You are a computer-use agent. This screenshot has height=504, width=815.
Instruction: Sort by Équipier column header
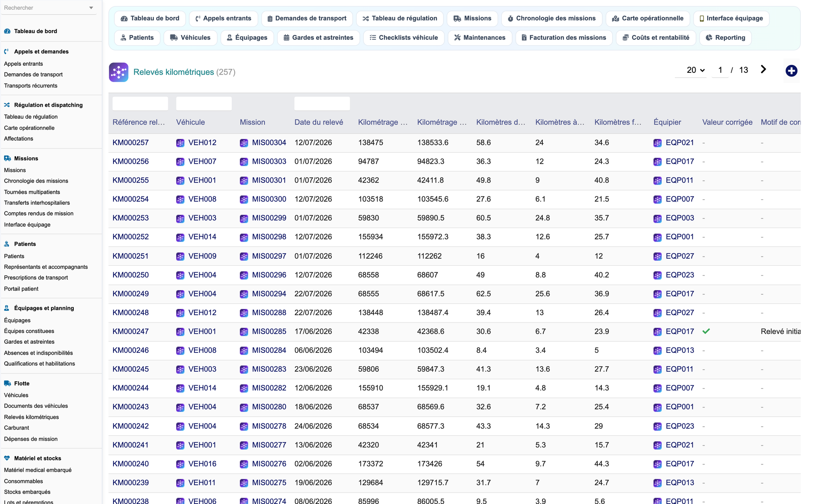[x=667, y=122]
